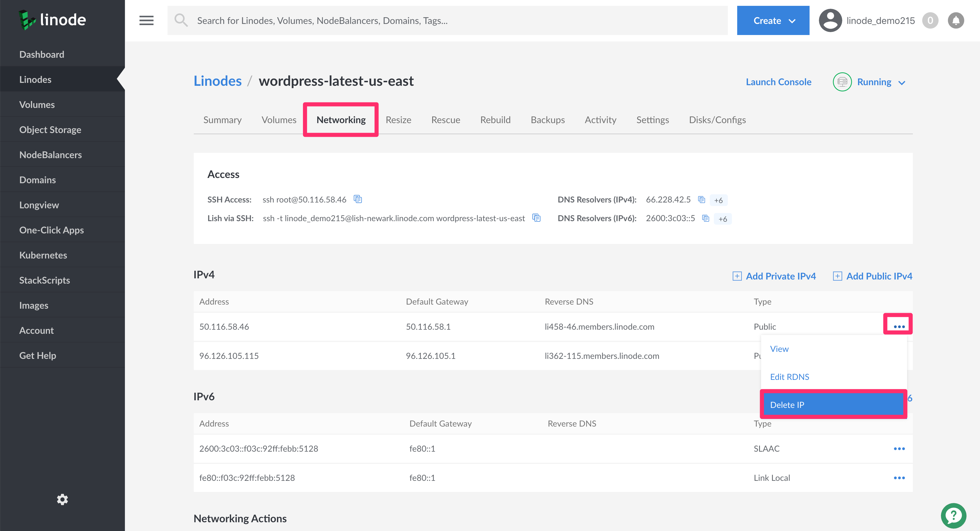This screenshot has width=980, height=531.
Task: Open Kubernetes in the sidebar
Action: tap(43, 255)
